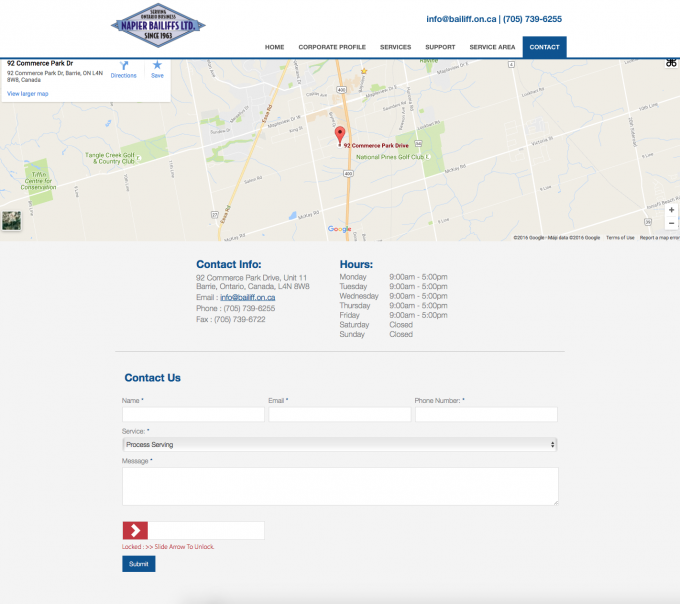Click the red map location pin

[339, 134]
